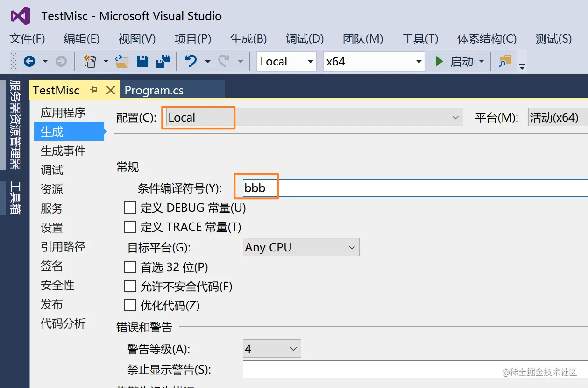Screen dimensions: 588x388
Task: Open the 视图(V) menu
Action: coord(137,39)
